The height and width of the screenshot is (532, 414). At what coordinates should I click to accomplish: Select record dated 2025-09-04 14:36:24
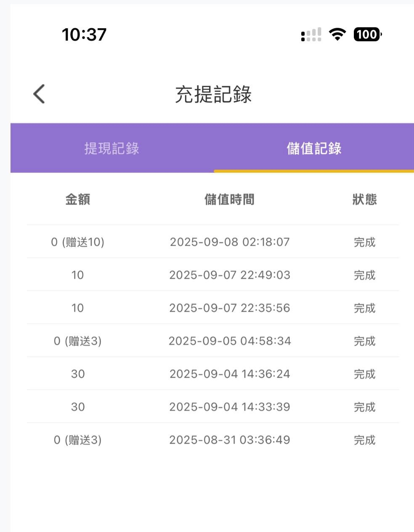click(230, 374)
